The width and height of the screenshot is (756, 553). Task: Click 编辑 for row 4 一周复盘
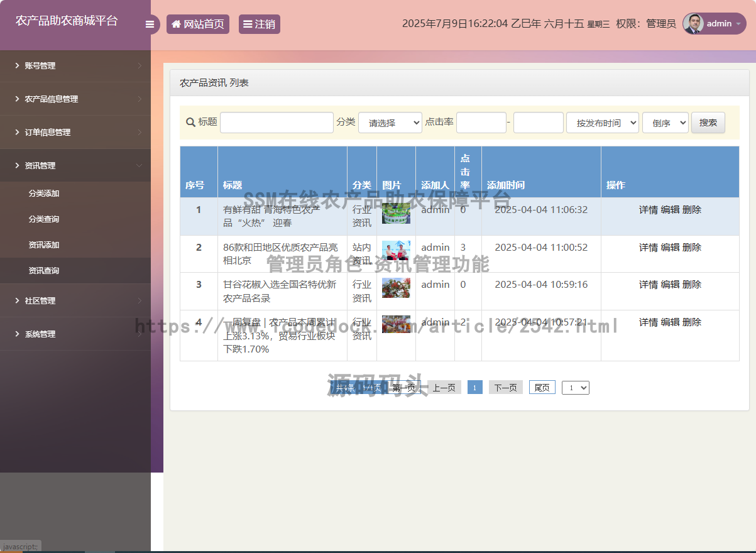click(670, 322)
